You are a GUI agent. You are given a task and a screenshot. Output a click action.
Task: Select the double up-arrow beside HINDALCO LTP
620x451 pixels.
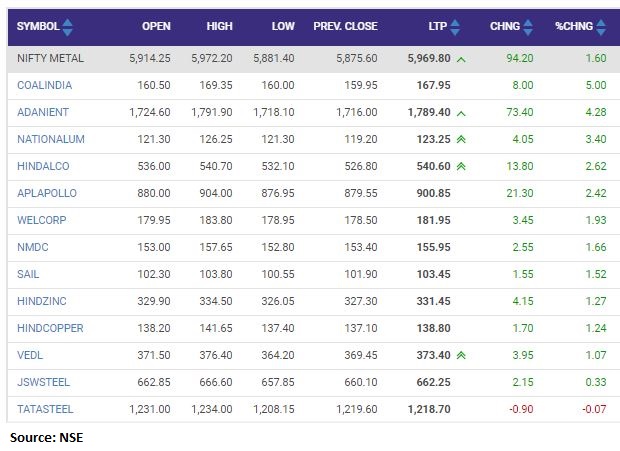click(x=461, y=166)
